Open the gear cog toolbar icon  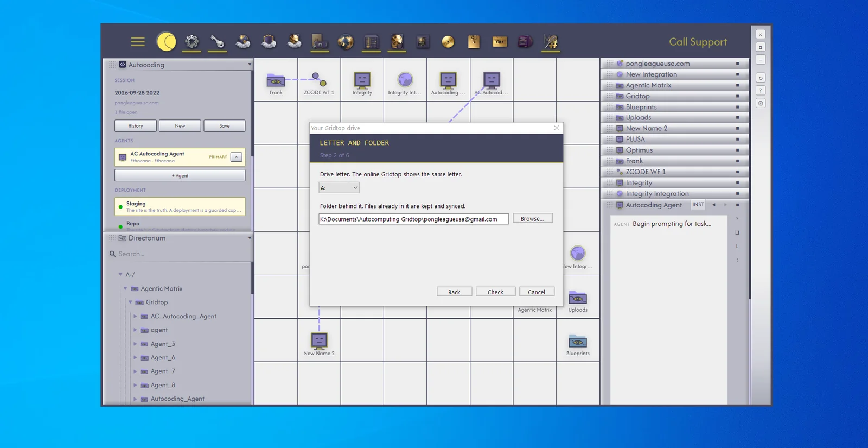tap(192, 41)
